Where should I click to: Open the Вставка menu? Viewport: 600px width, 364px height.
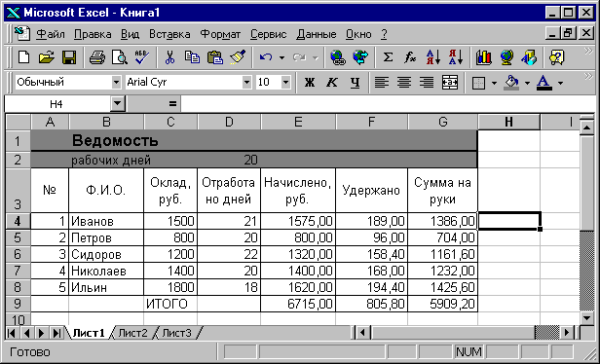tap(169, 34)
